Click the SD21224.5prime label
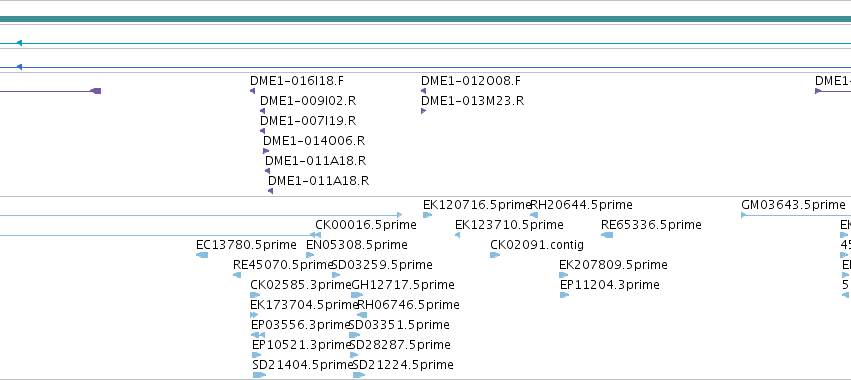Image resolution: width=851 pixels, height=380 pixels. 403,365
